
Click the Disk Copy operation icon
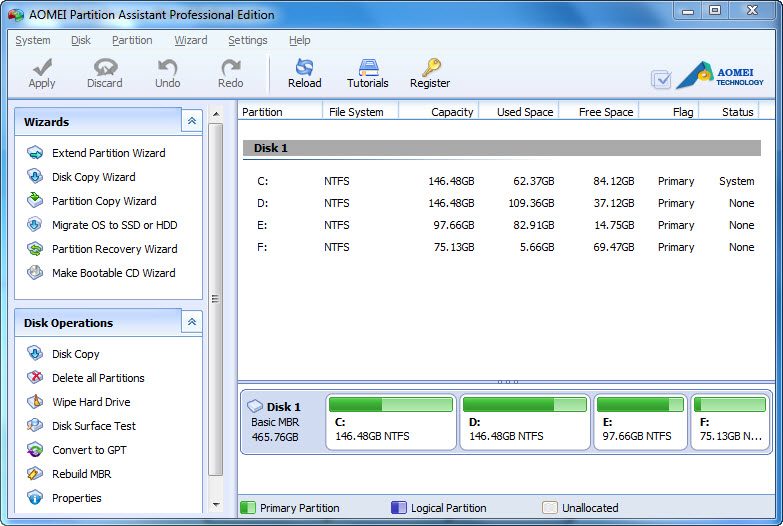[35, 353]
